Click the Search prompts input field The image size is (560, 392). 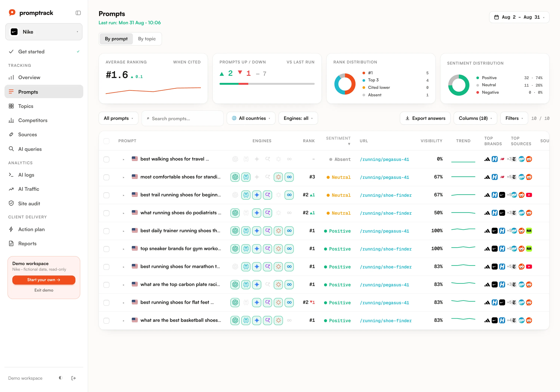pyautogui.click(x=182, y=119)
